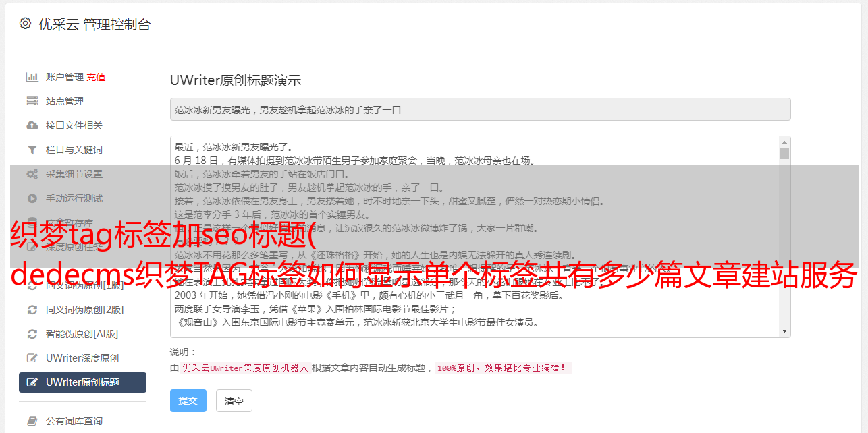Viewport: 868px width, 433px height.
Task: Follow the red 充值 link
Action: click(x=96, y=77)
